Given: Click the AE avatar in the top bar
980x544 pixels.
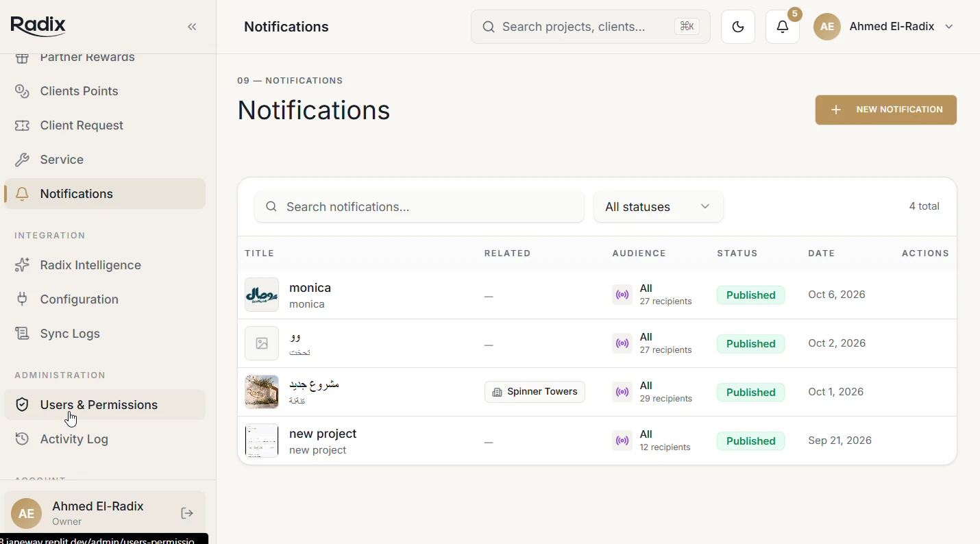Looking at the screenshot, I should pyautogui.click(x=827, y=27).
